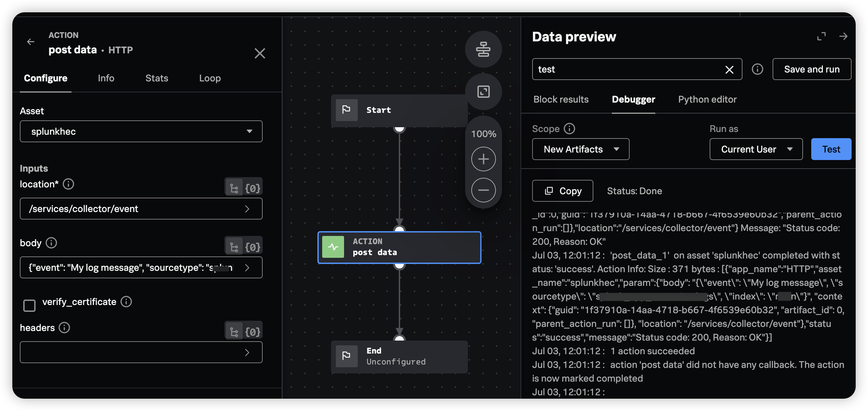Open the Stats tab of post data action

[157, 78]
